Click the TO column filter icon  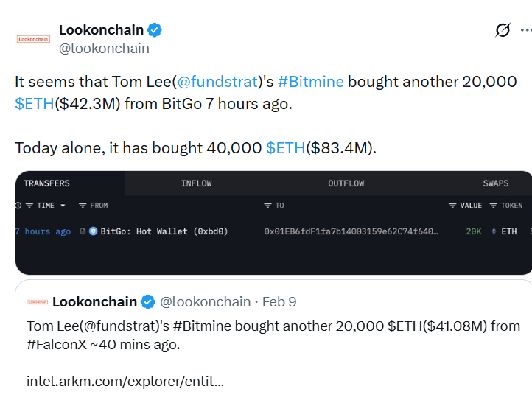[268, 206]
